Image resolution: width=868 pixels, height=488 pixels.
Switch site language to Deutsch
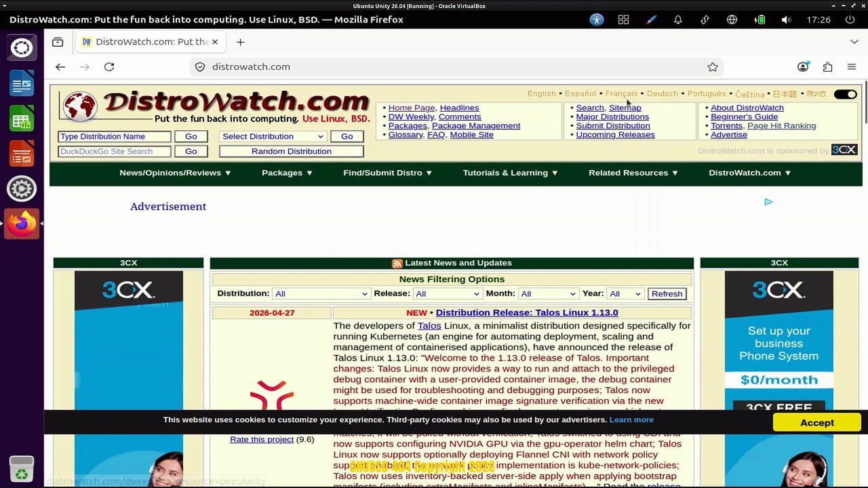(x=663, y=94)
